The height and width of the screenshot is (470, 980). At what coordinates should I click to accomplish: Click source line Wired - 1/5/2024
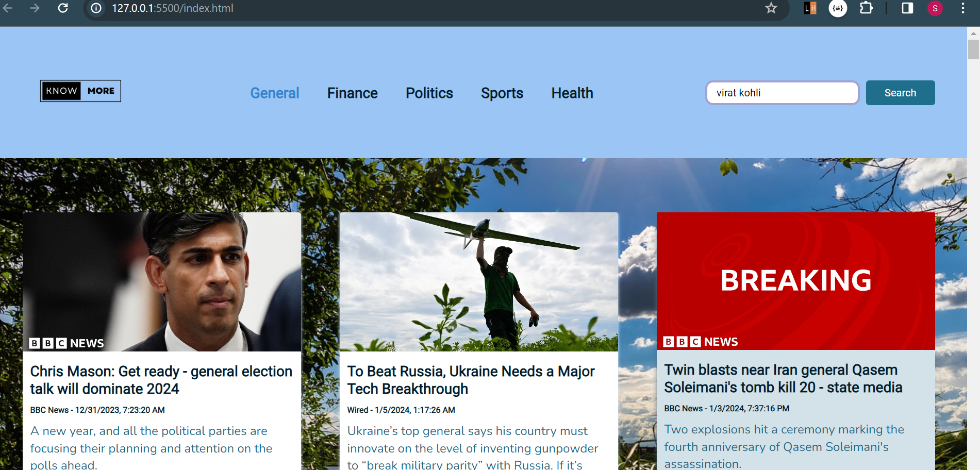[401, 410]
